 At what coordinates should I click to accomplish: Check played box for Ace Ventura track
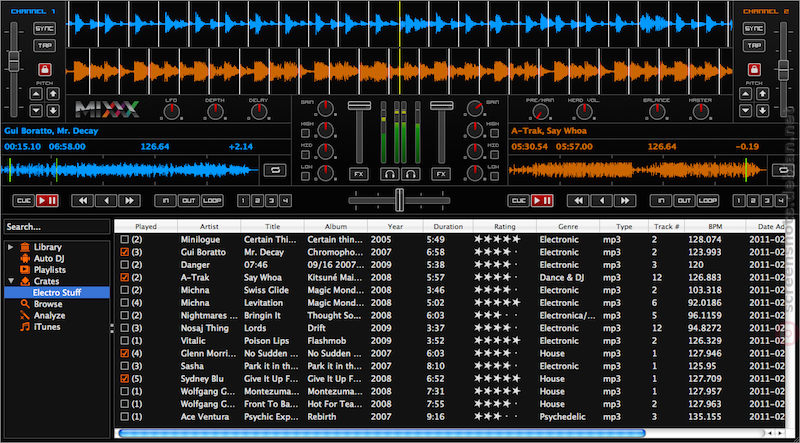click(x=124, y=417)
